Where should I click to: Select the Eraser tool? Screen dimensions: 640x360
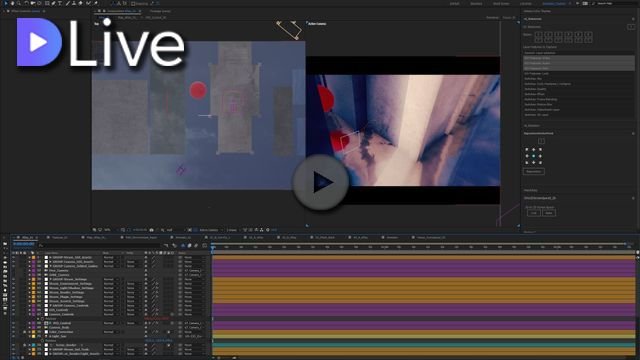click(x=80, y=3)
